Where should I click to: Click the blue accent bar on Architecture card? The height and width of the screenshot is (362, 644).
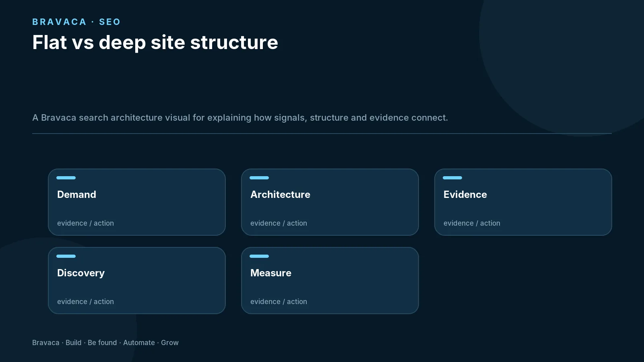259,178
